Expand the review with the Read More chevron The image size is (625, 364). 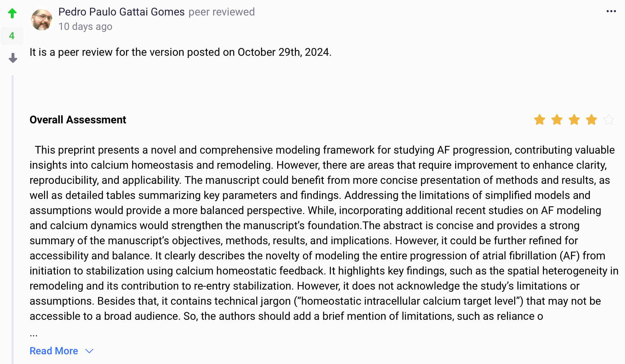[x=89, y=351]
